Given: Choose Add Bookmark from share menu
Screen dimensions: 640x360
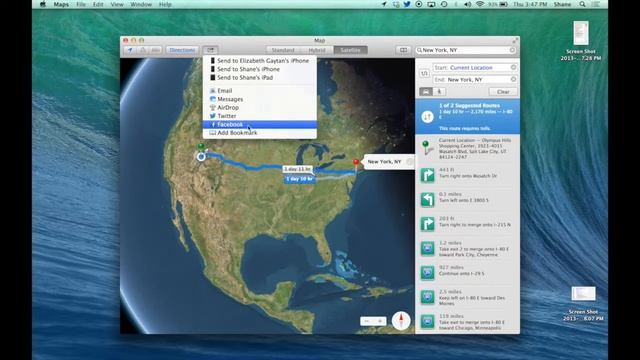Looking at the screenshot, I should (x=260, y=133).
